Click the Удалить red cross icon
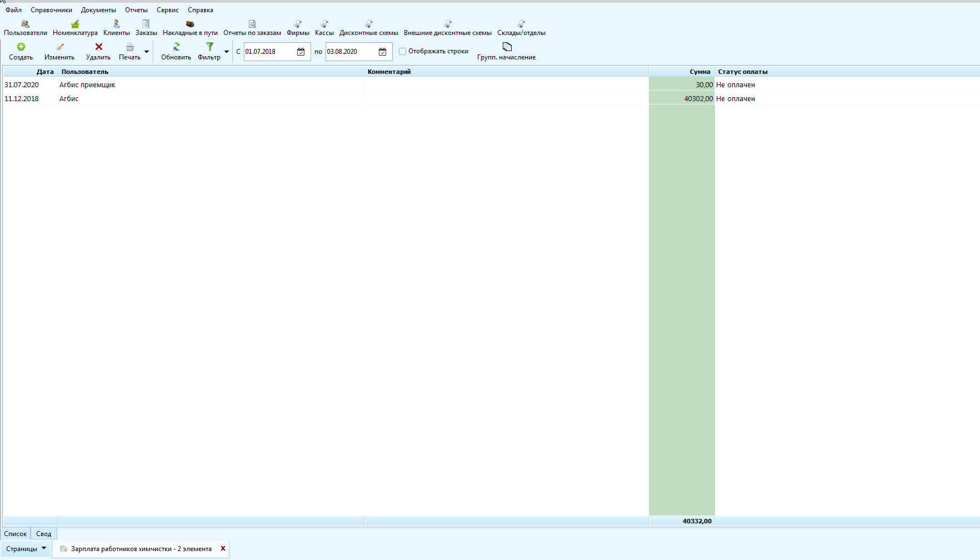 (x=99, y=47)
